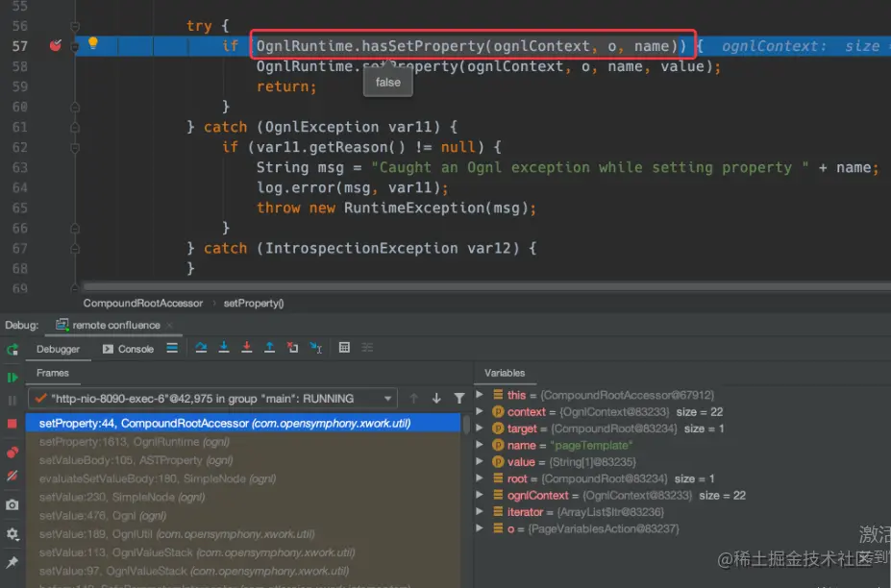Toggle Mute Breakpoints icon
Image resolution: width=891 pixels, height=588 pixels.
pyautogui.click(x=12, y=476)
